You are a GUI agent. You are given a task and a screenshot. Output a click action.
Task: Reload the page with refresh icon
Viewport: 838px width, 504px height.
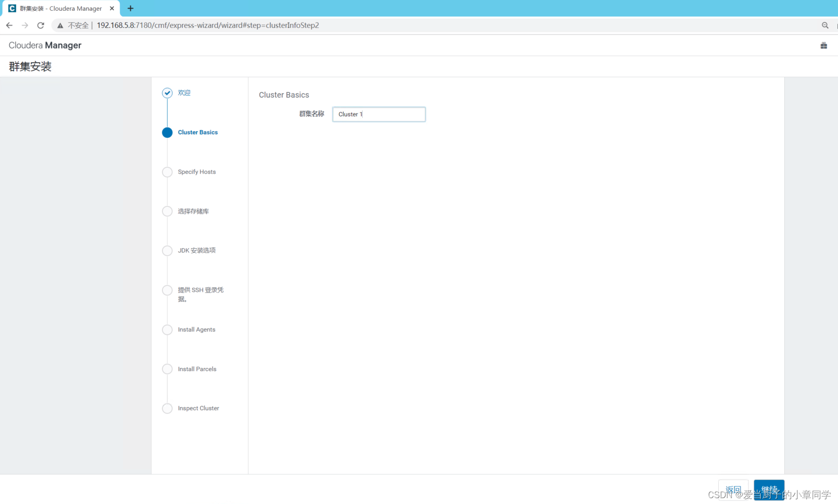(x=41, y=25)
